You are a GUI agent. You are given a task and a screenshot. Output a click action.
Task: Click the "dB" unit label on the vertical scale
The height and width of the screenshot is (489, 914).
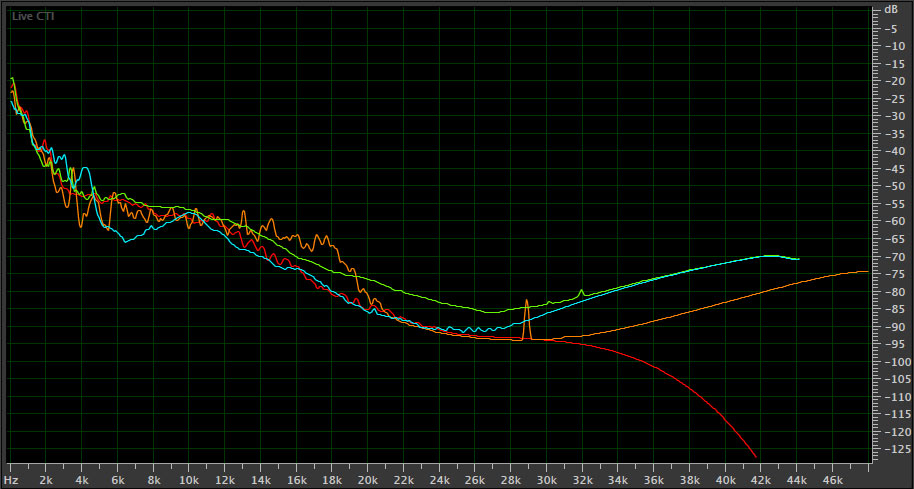(891, 10)
